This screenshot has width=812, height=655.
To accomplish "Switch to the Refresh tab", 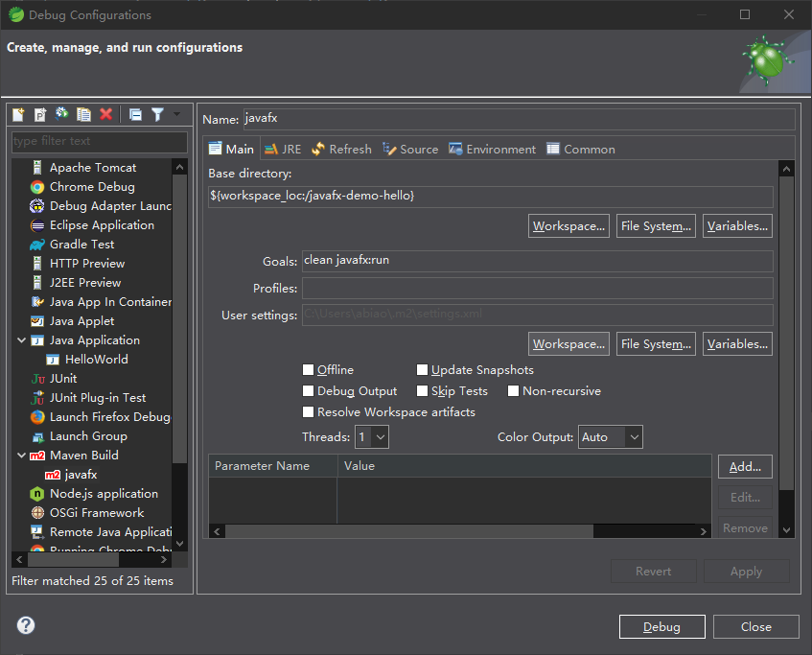I will 342,150.
